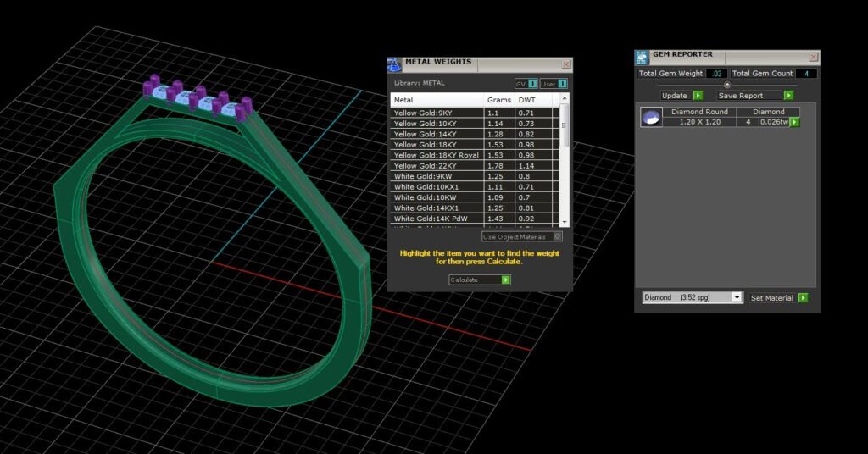Viewport: 868px width, 454px height.
Task: Select White Gold:14K PdW row
Action: pos(475,219)
